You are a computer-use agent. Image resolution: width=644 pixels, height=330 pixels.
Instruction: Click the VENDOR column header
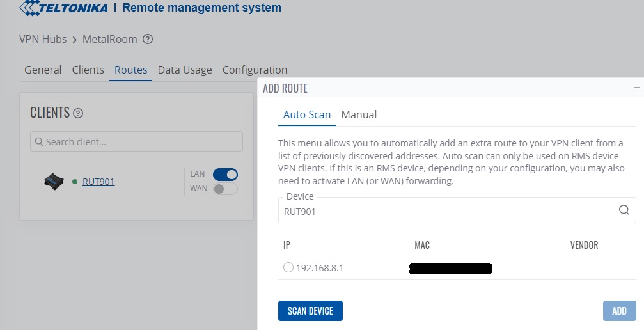584,245
